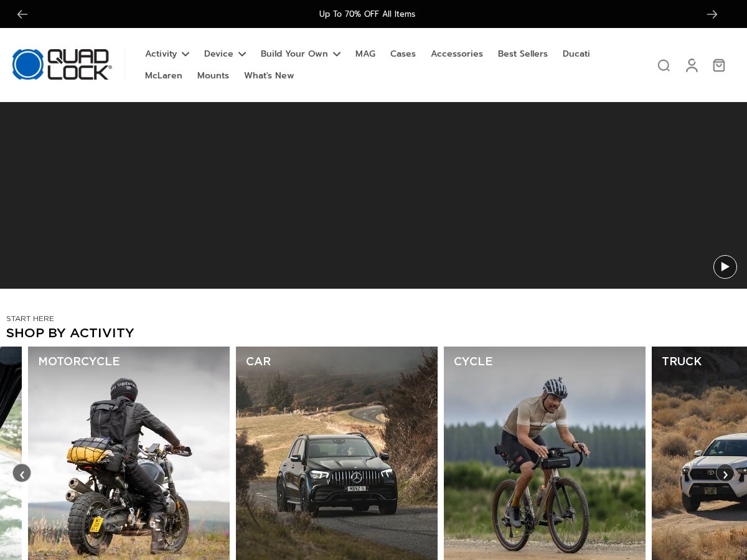747x560 pixels.
Task: Open the Cases menu item
Action: 403,54
